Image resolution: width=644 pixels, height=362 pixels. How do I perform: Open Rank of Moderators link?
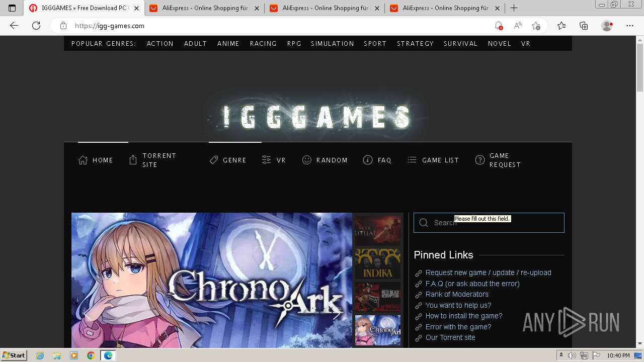457,294
